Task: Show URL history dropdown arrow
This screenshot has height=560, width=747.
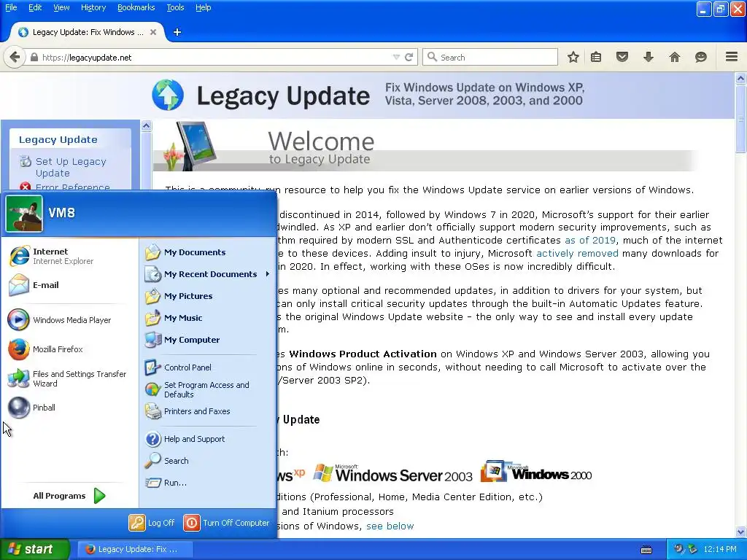Action: 396,58
